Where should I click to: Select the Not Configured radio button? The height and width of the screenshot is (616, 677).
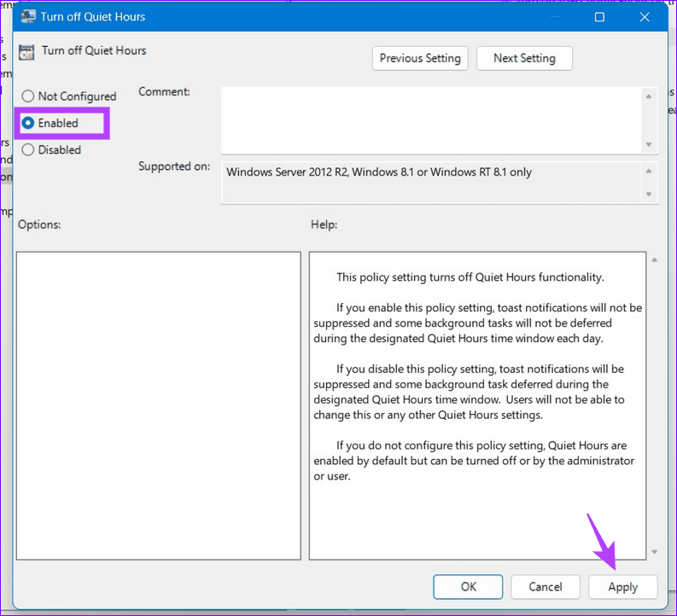28,96
